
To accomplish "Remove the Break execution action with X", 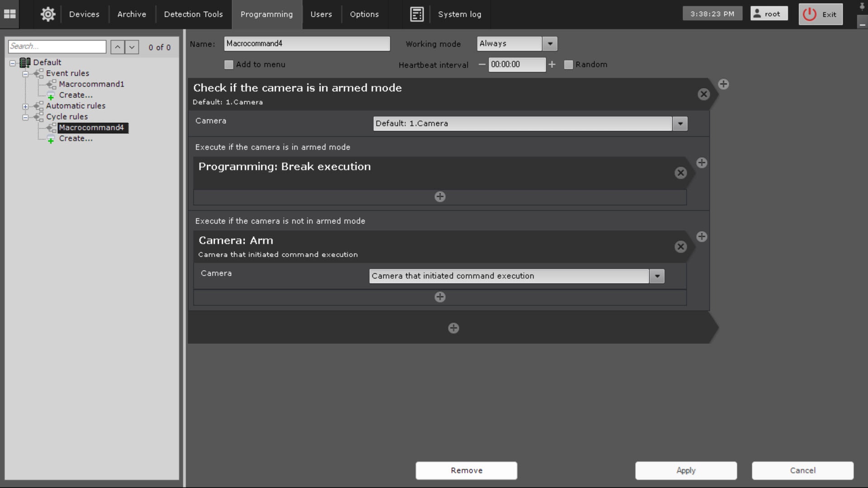I will click(680, 173).
